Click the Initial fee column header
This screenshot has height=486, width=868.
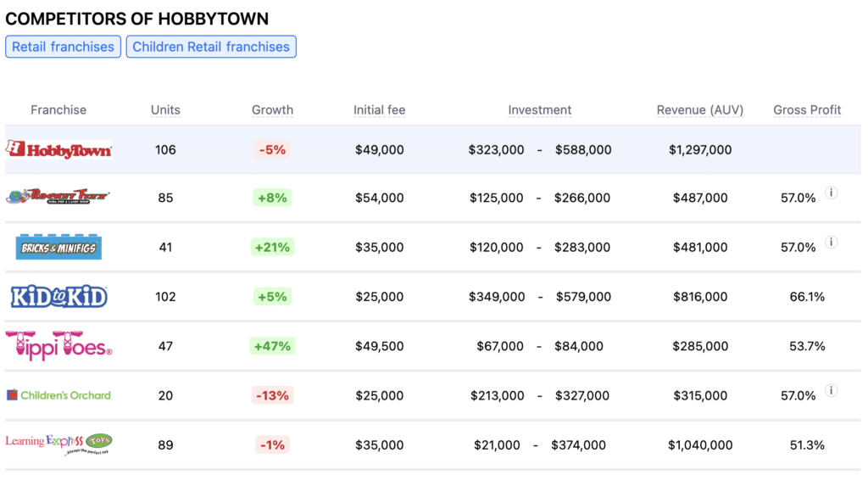click(x=379, y=109)
